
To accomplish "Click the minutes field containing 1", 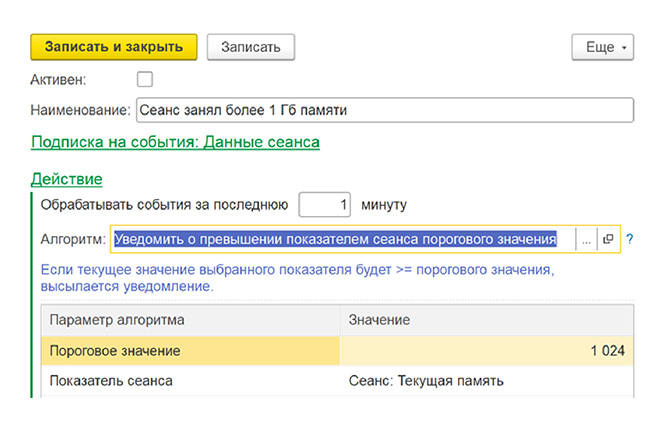I will [x=324, y=205].
